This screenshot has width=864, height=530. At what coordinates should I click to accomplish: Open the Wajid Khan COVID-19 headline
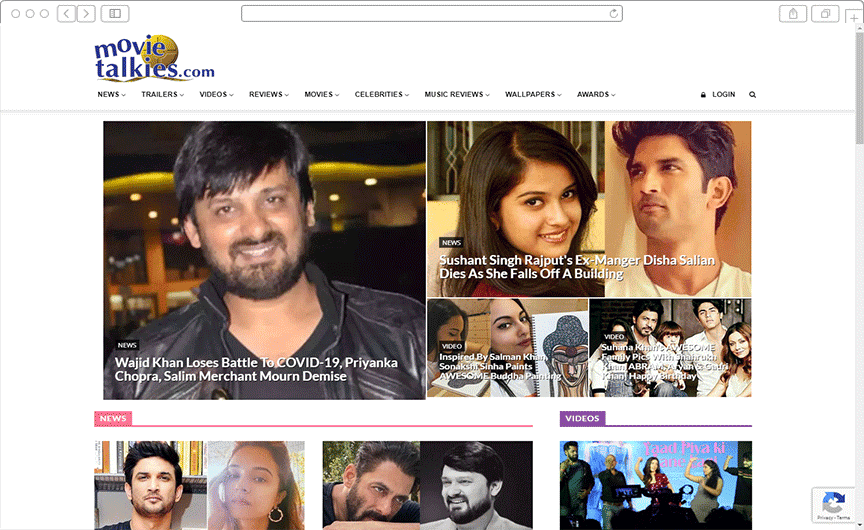pyautogui.click(x=256, y=369)
